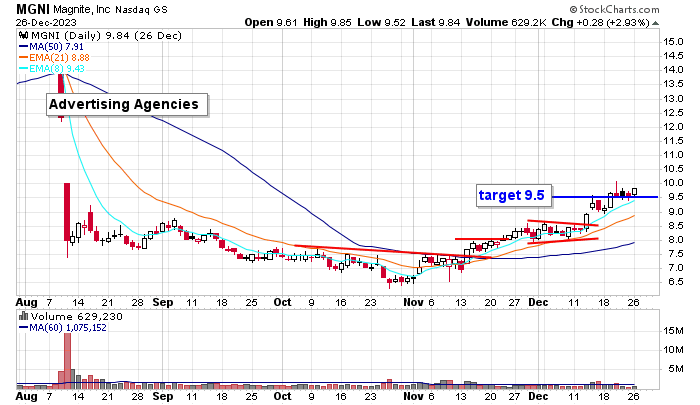The width and height of the screenshot is (700, 405).
Task: Click Nov on the price chart date axis
Action: tap(413, 302)
